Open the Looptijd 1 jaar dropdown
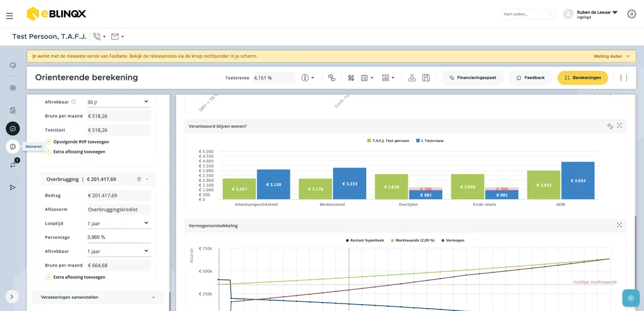 tap(118, 223)
